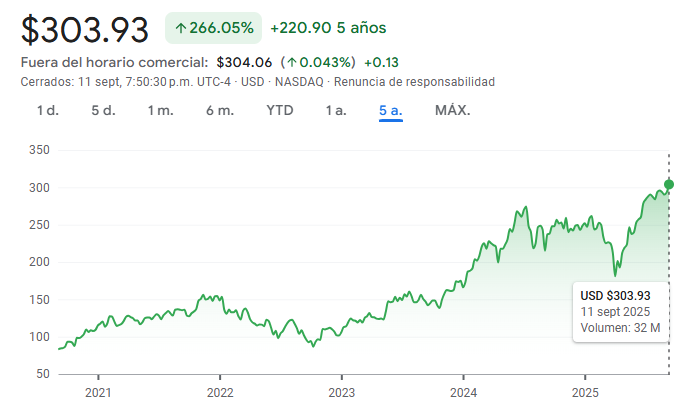Click the 350 y-axis label

coord(39,150)
